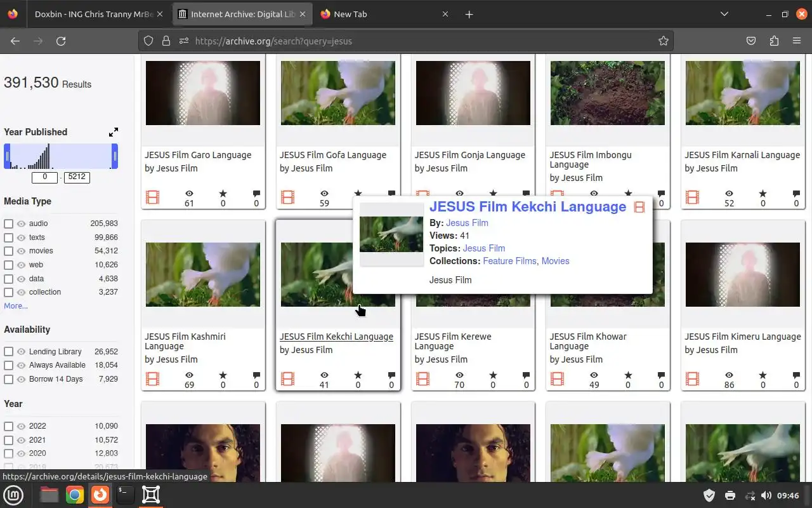Click the Jesus Film author link in tooltip

[467, 223]
